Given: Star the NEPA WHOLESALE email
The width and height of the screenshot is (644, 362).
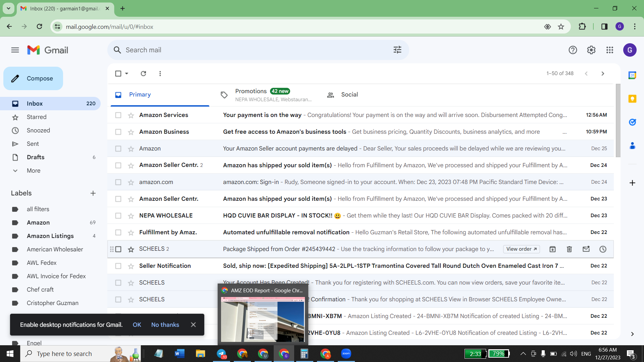Looking at the screenshot, I should coord(131,216).
